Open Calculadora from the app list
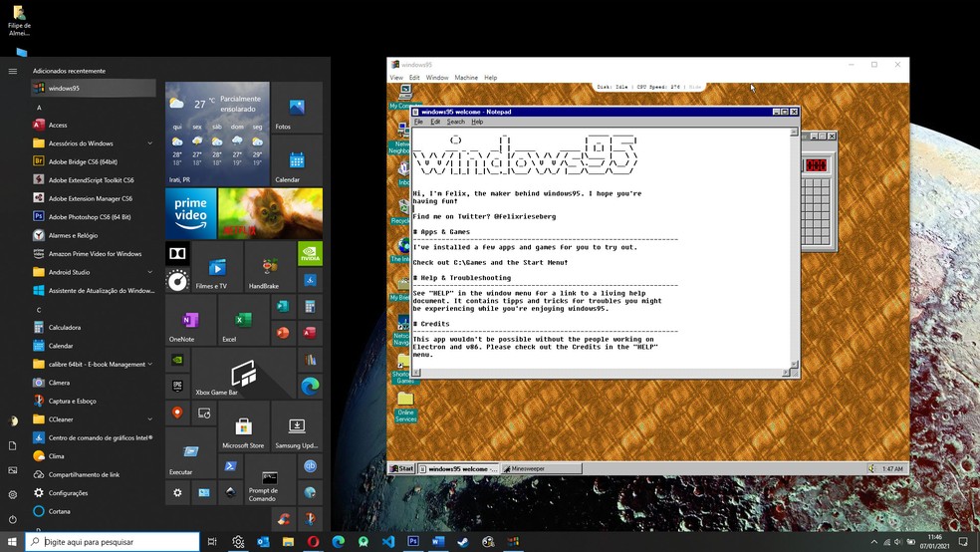Viewport: 980px width, 552px height. coord(94,327)
